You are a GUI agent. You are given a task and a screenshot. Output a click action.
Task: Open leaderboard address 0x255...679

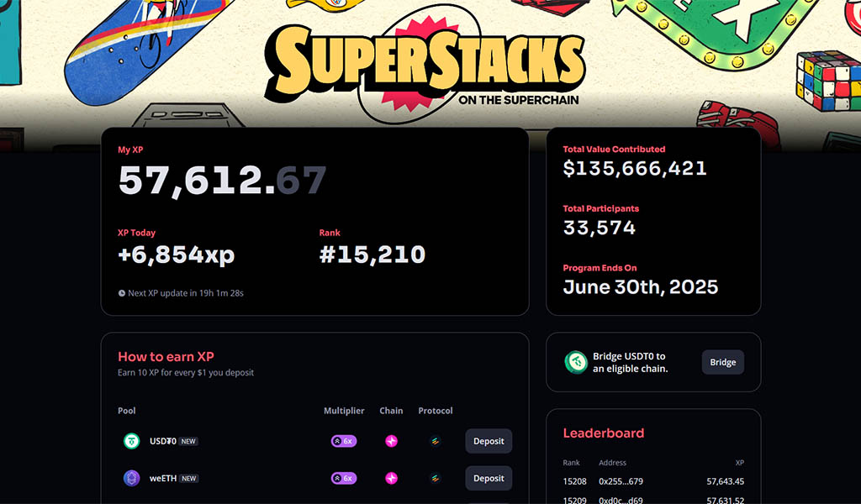(621, 481)
